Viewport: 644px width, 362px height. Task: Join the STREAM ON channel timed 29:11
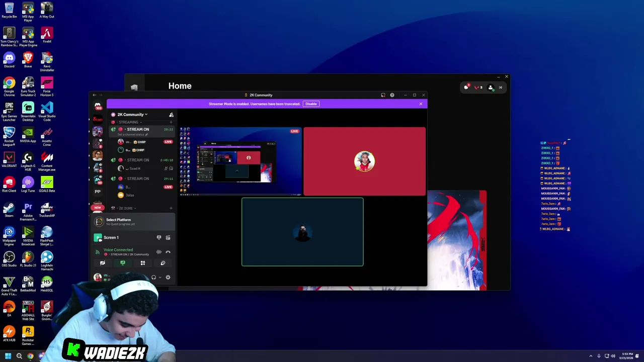(x=142, y=178)
